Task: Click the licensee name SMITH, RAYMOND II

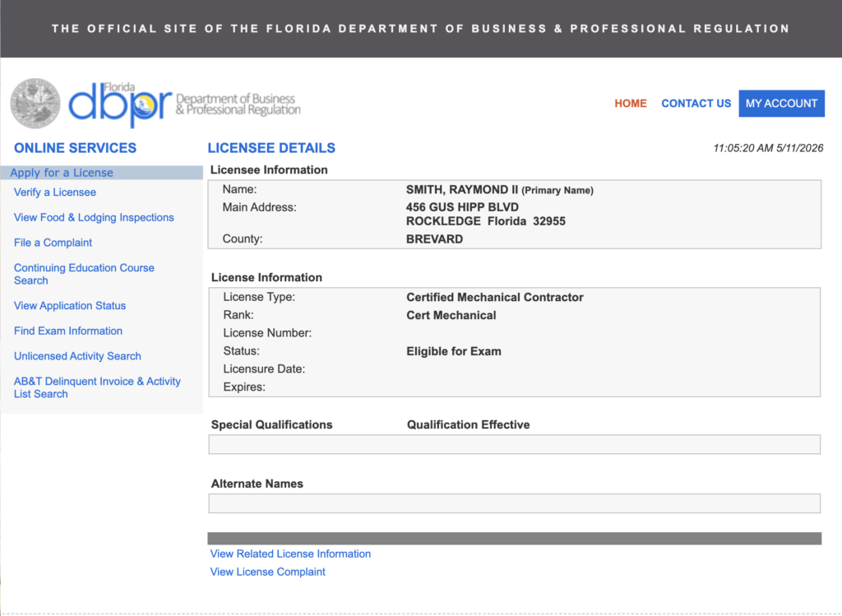Action: pos(462,190)
